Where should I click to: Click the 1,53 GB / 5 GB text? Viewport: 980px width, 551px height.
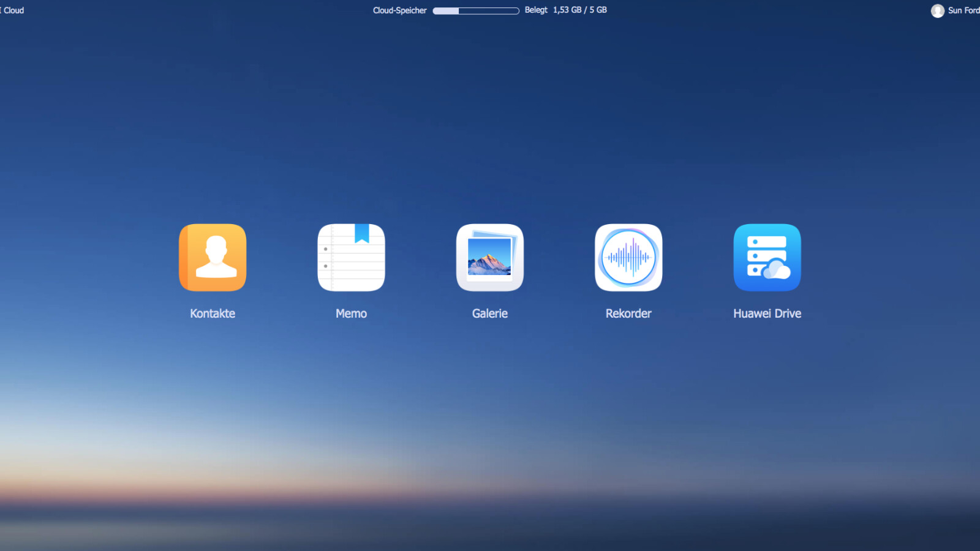(x=579, y=10)
